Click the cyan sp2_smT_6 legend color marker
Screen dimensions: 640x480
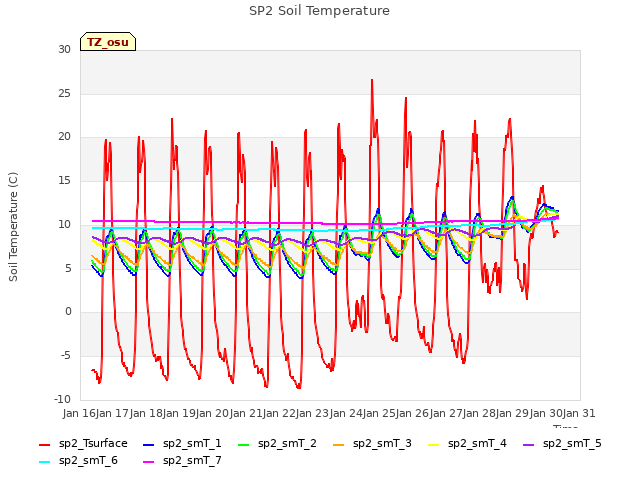pos(44,462)
